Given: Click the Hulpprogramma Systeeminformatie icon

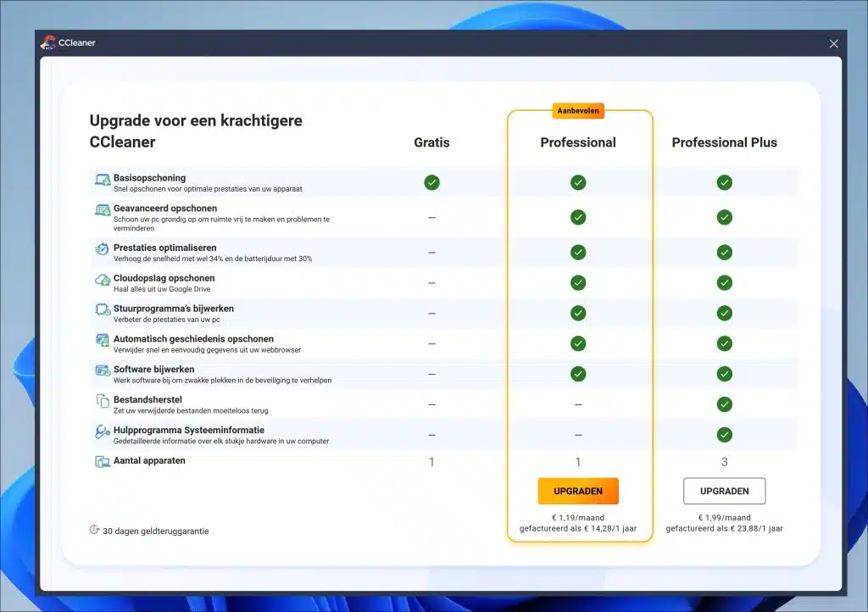Looking at the screenshot, I should [x=103, y=431].
